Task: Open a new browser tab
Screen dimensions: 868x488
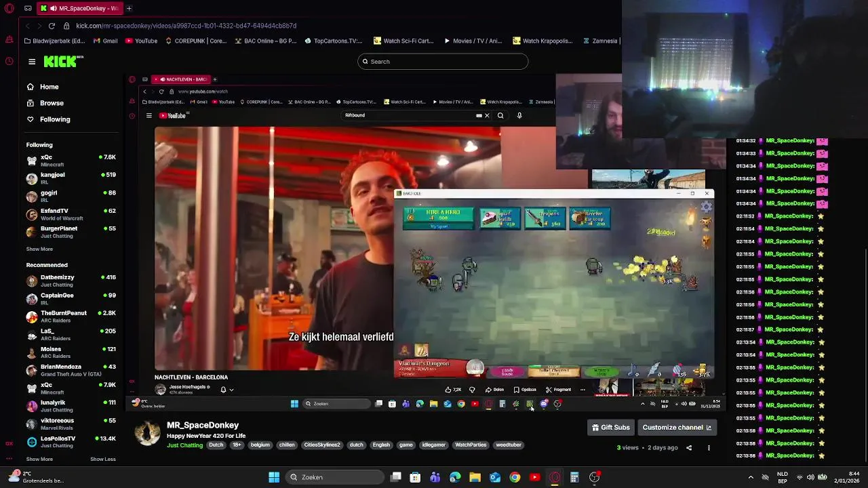Action: (x=129, y=8)
